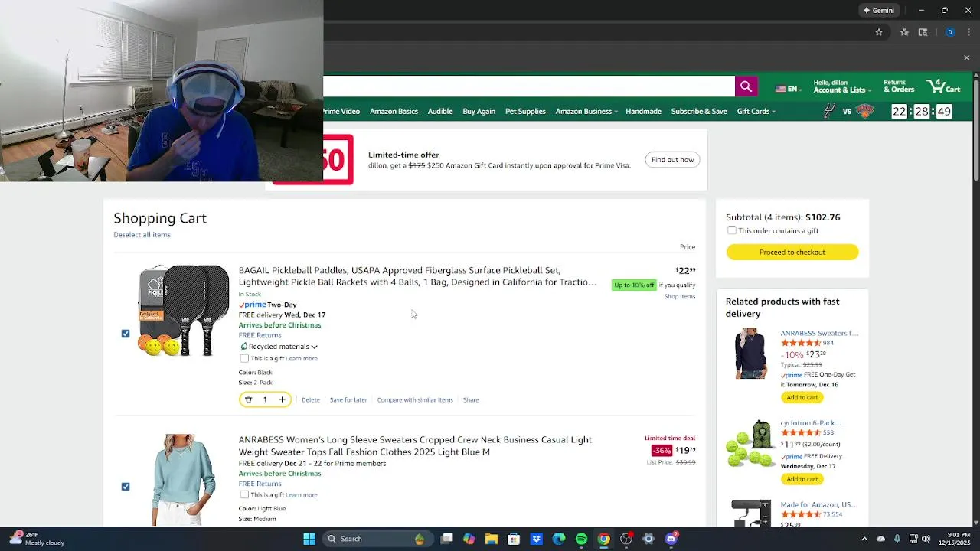Share the pickleball paddles item
Image resolution: width=980 pixels, height=551 pixels.
point(471,400)
